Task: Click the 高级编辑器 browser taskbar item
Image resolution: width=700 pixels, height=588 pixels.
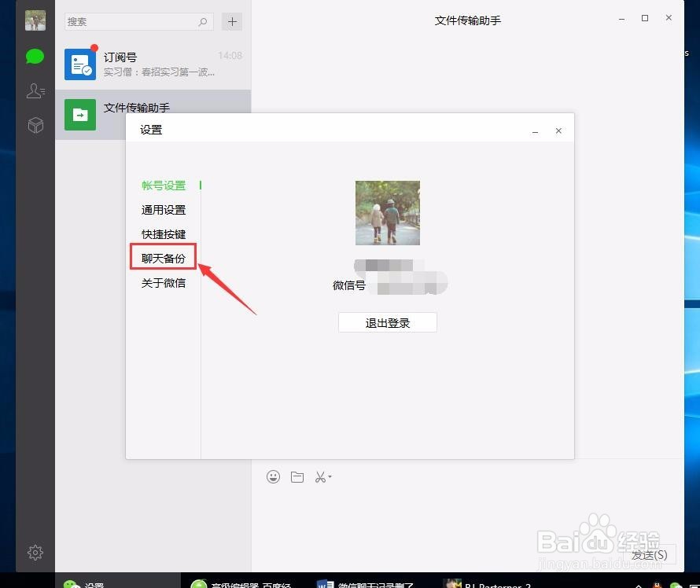Action: coord(241,582)
